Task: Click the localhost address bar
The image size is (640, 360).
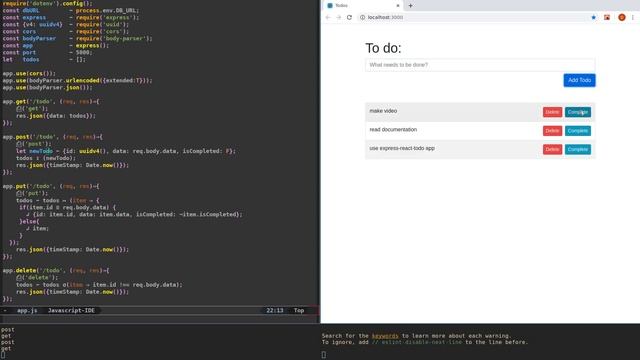Action: (x=473, y=17)
